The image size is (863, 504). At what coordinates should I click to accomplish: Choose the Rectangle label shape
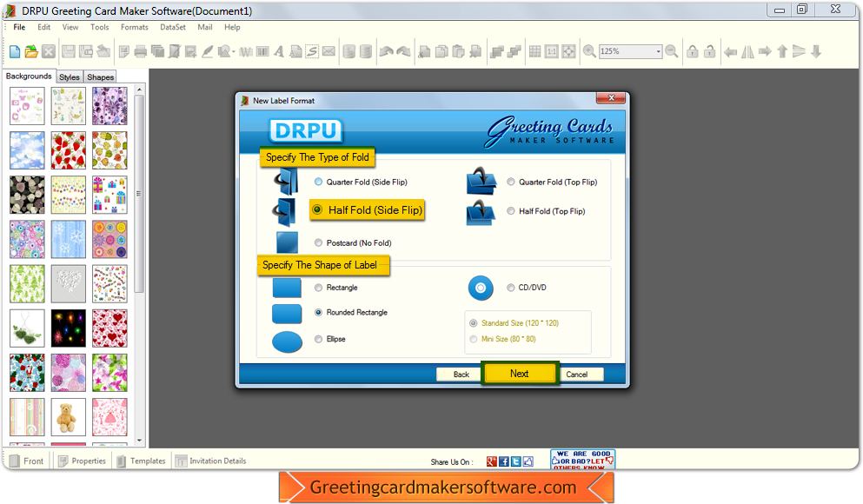[x=335, y=288]
